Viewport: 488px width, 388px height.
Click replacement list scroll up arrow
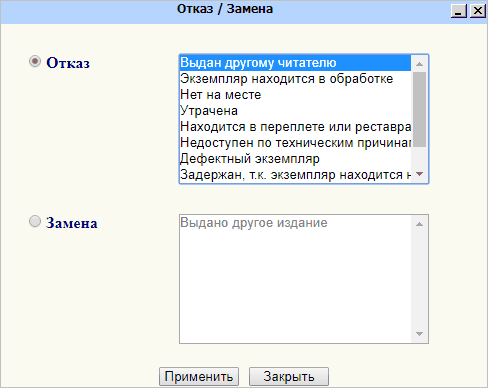[x=420, y=224]
